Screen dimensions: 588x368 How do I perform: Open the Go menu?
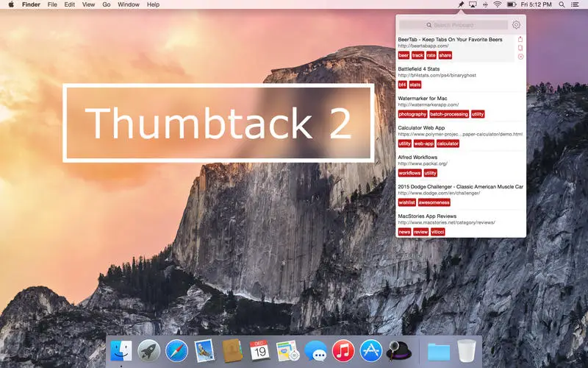107,4
